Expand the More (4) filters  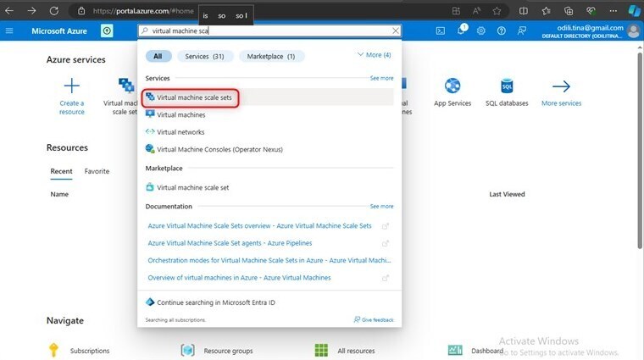pos(375,55)
